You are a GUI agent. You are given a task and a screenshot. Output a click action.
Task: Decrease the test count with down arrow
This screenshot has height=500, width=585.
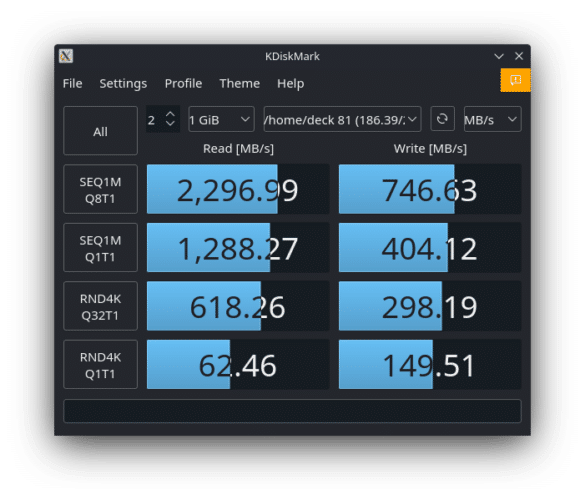coord(170,124)
